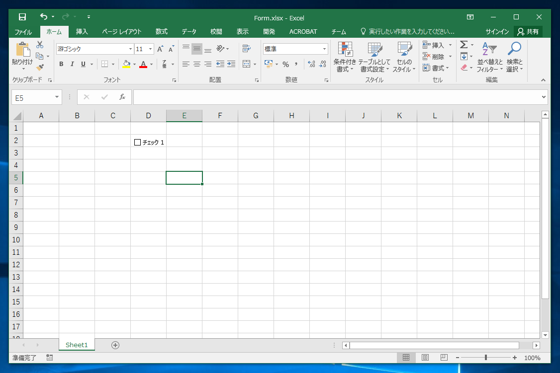Decrease the cell indent
Image resolution: width=560 pixels, height=373 pixels.
point(220,64)
